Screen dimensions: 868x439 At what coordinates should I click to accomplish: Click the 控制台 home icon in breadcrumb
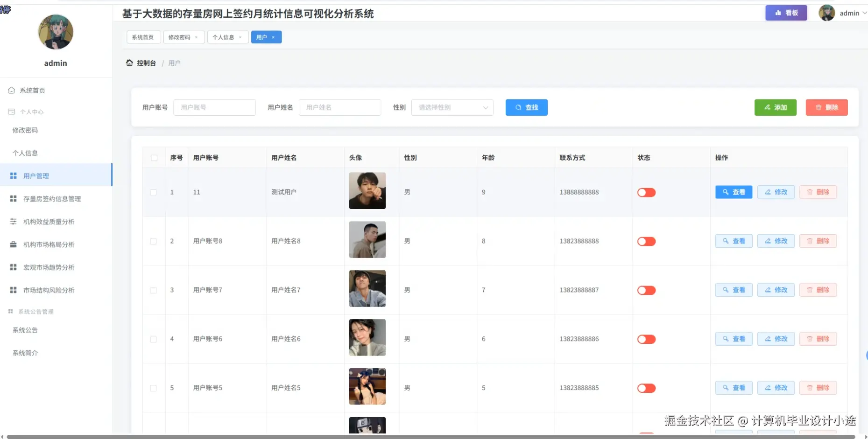tap(129, 63)
